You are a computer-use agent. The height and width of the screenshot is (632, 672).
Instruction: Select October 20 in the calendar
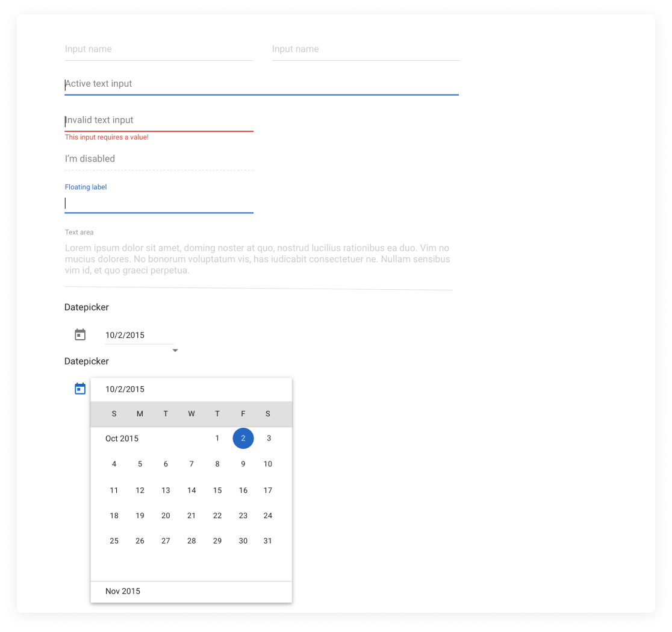(x=166, y=515)
